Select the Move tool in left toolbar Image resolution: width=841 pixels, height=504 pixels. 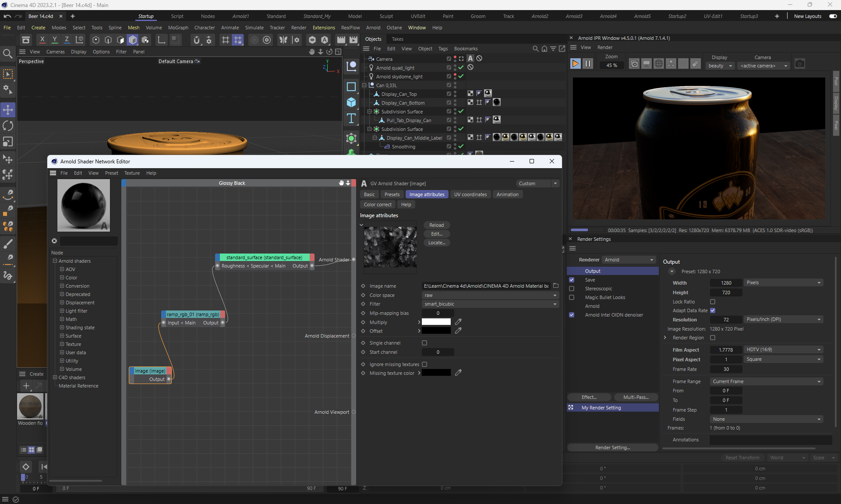pos(8,110)
